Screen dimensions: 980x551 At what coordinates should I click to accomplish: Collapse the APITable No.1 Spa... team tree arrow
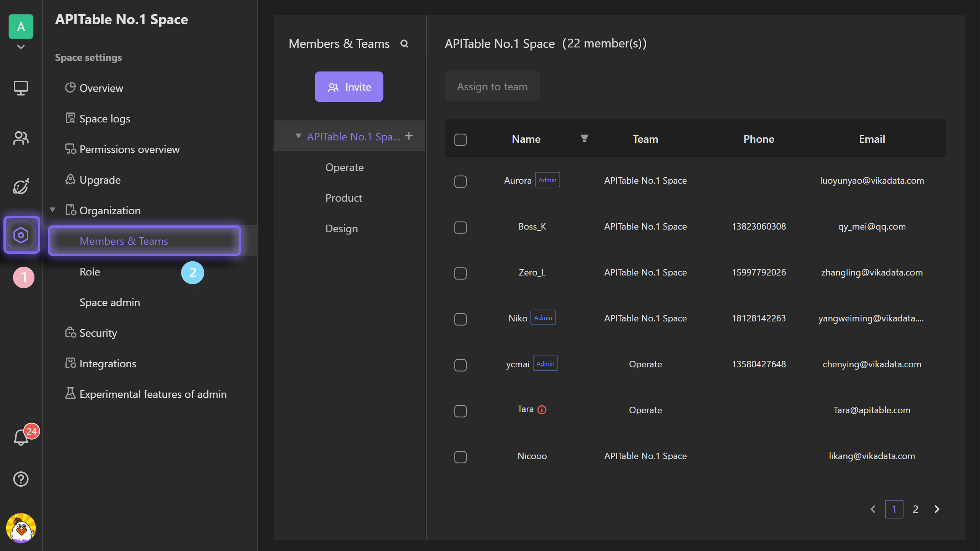coord(298,136)
